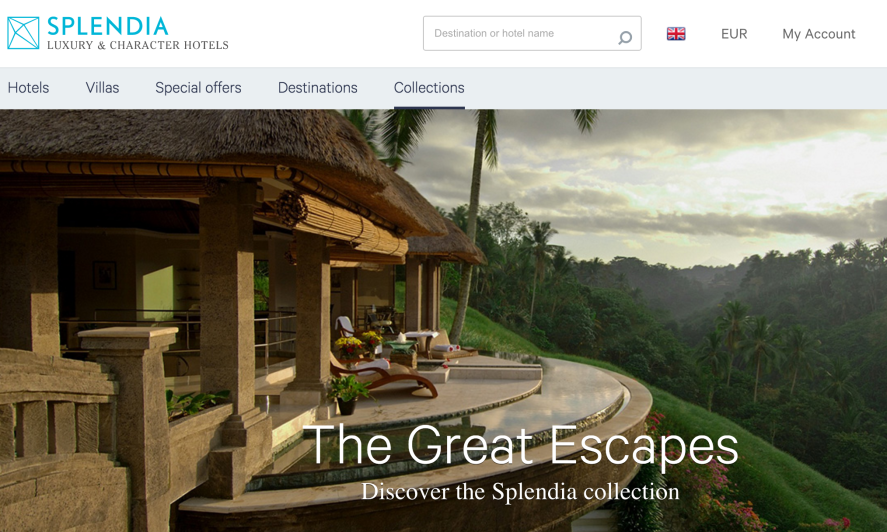Open the Villas menu item
The width and height of the screenshot is (887, 532).
102,88
